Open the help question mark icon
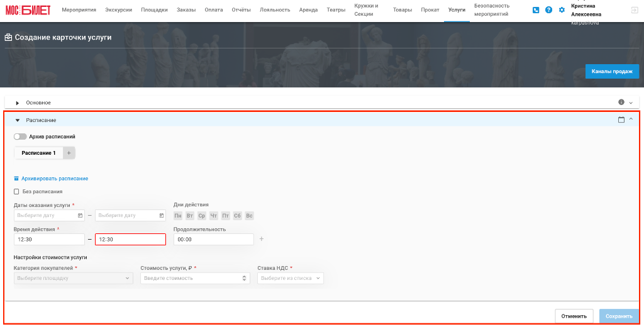 point(548,10)
